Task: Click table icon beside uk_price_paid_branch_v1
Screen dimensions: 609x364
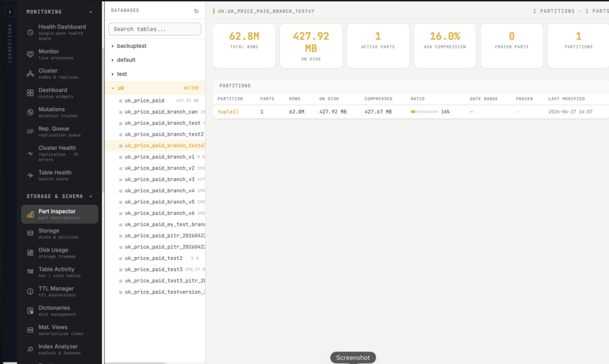Action: point(121,157)
